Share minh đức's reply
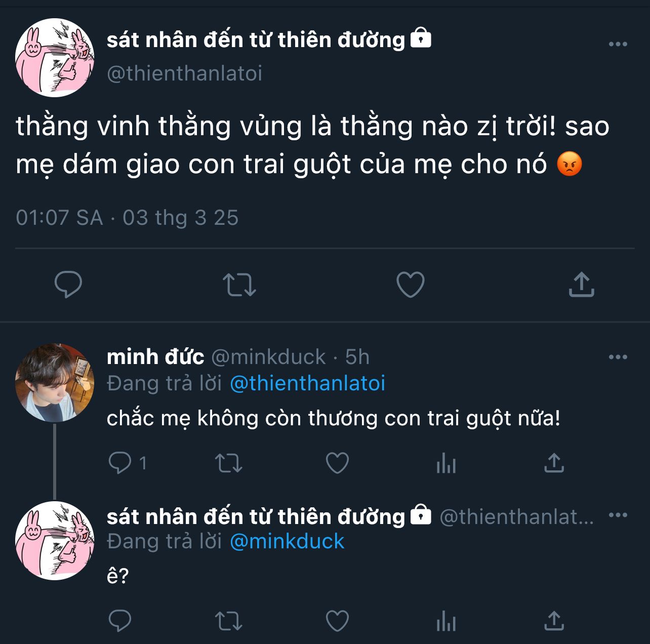 click(554, 463)
